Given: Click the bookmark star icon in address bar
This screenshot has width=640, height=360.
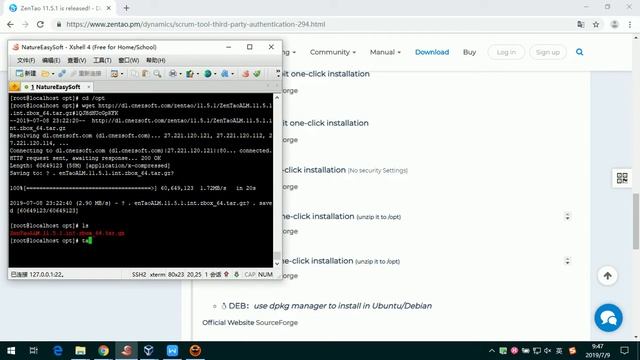Looking at the screenshot, I should point(596,24).
